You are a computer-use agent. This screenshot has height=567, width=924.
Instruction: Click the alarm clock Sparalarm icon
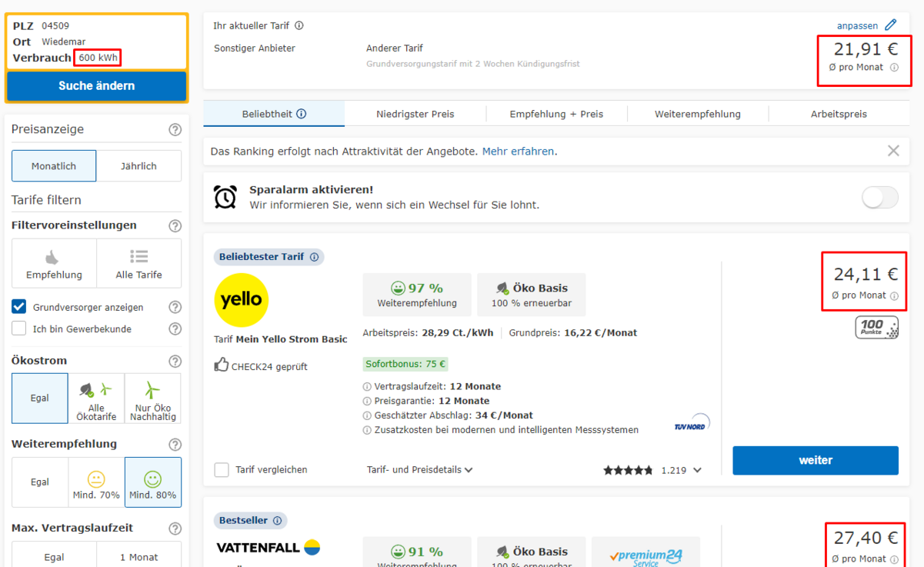click(x=225, y=197)
